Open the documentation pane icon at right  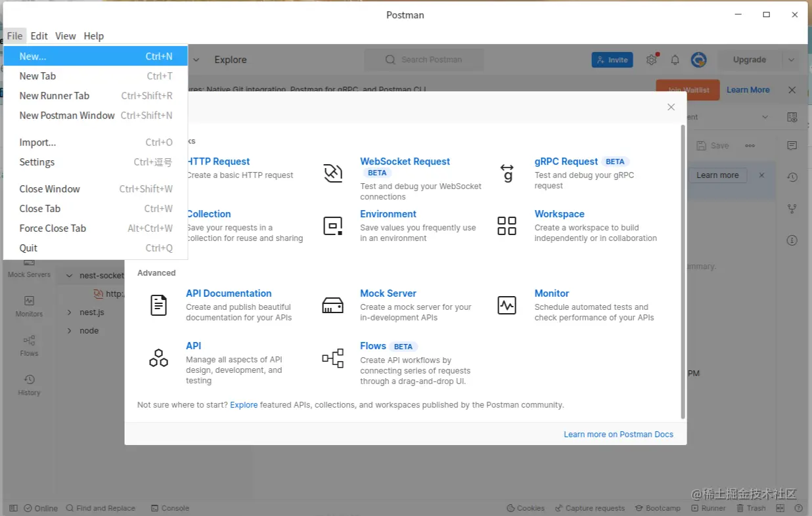click(x=792, y=117)
